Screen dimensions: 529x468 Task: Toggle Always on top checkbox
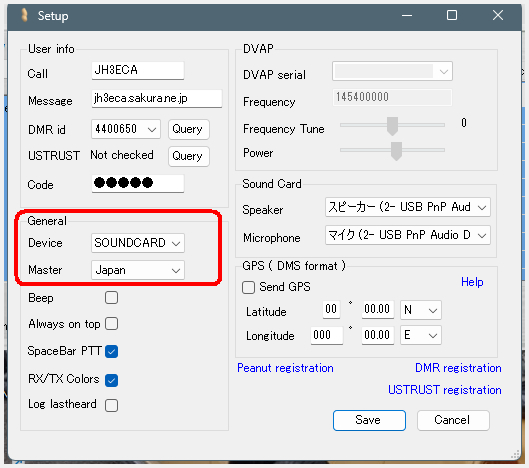(x=111, y=324)
